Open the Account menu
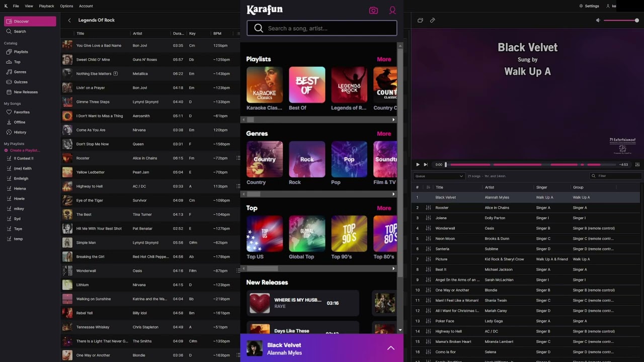 86,6
